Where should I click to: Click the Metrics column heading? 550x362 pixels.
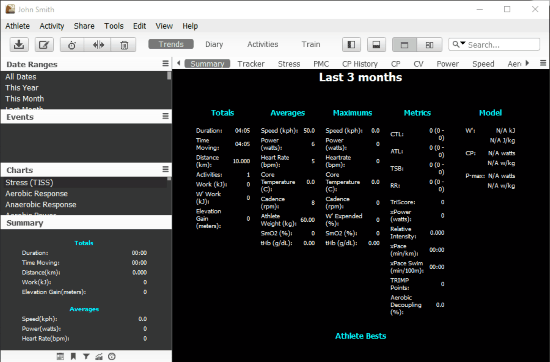point(417,113)
